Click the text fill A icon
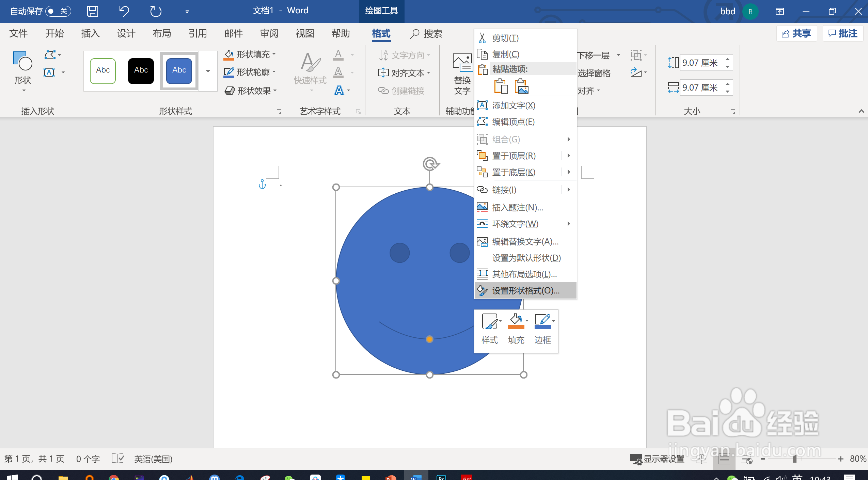Screen dimensions: 868x480 338,54
